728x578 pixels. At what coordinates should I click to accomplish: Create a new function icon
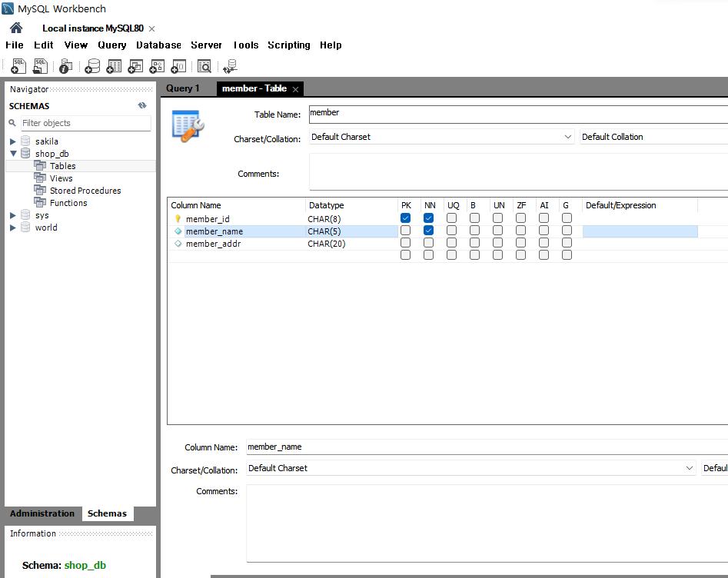coord(178,66)
